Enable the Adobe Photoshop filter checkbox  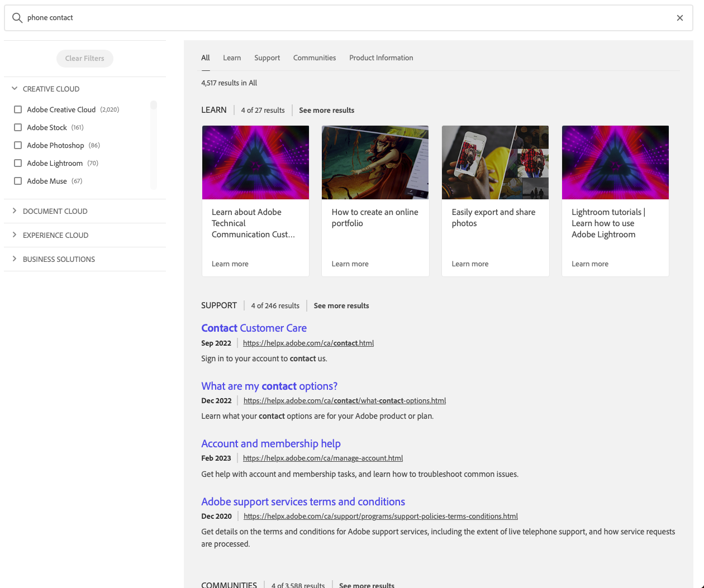click(18, 145)
